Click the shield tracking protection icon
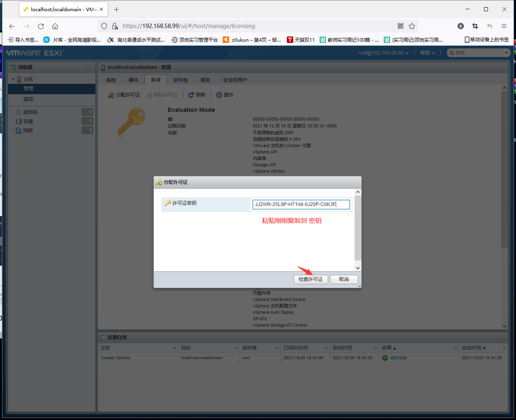Screen dimensions: 516x420 pos(104,26)
